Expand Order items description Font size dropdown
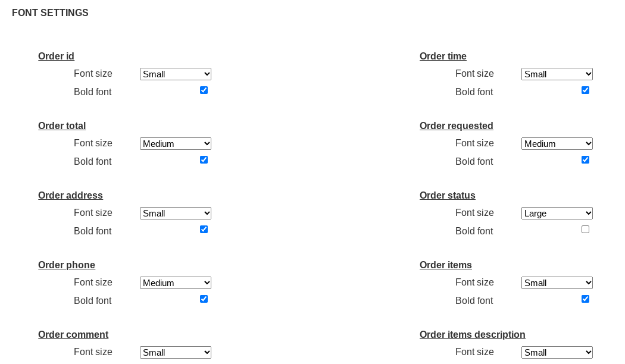The width and height of the screenshot is (625, 364). [557, 353]
